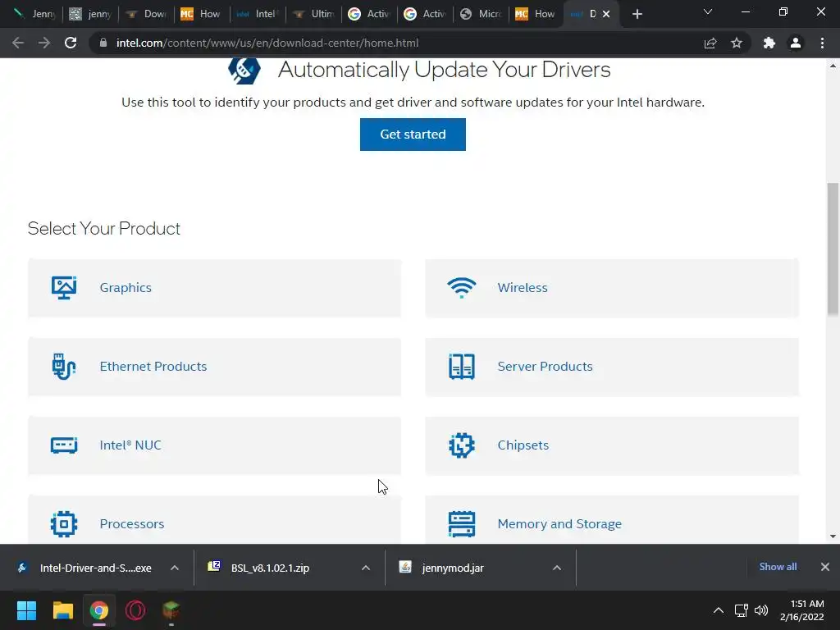Open the Chrome extensions puzzle icon
Screen dimensions: 840x630
pos(769,43)
